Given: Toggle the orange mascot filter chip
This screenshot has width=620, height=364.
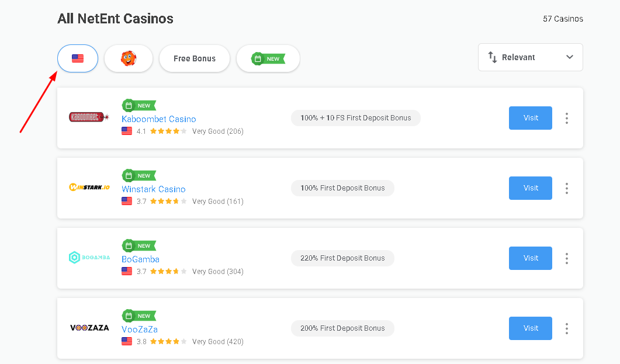Looking at the screenshot, I should point(129,58).
